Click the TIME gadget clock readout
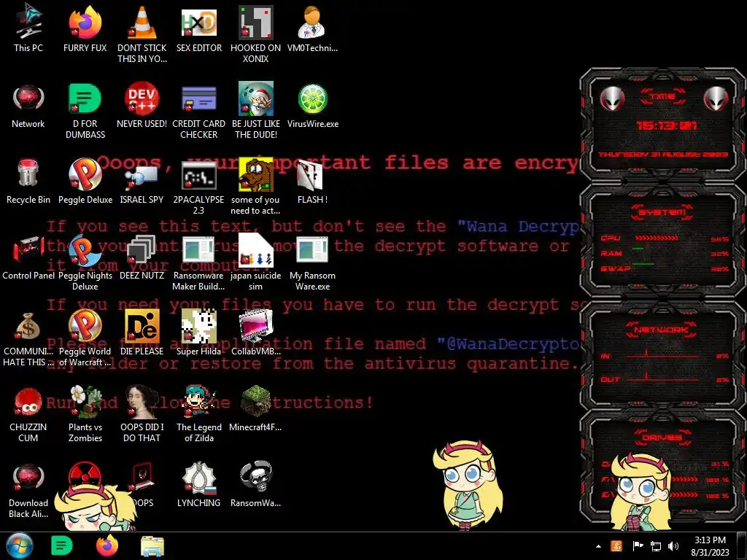The image size is (747, 560). click(667, 125)
